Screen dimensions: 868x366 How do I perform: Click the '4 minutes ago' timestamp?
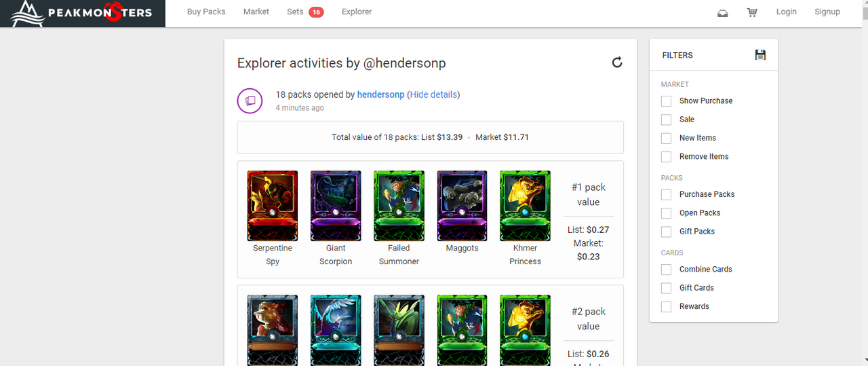[x=300, y=108]
